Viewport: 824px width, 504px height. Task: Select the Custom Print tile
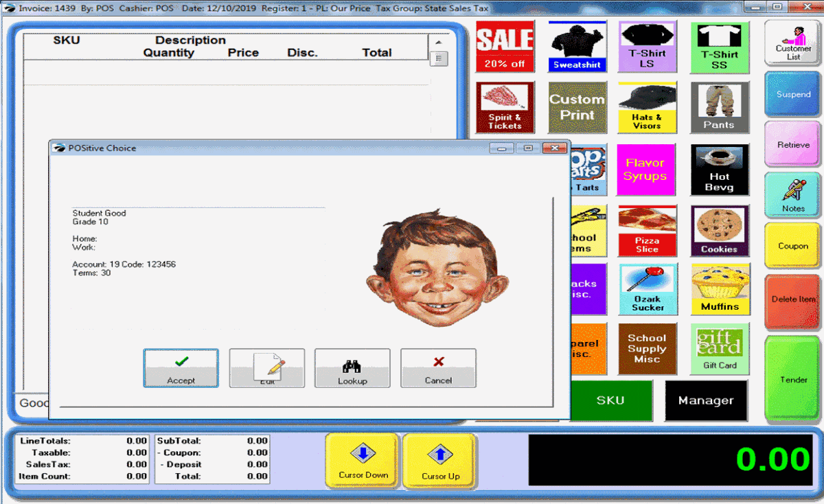[577, 107]
